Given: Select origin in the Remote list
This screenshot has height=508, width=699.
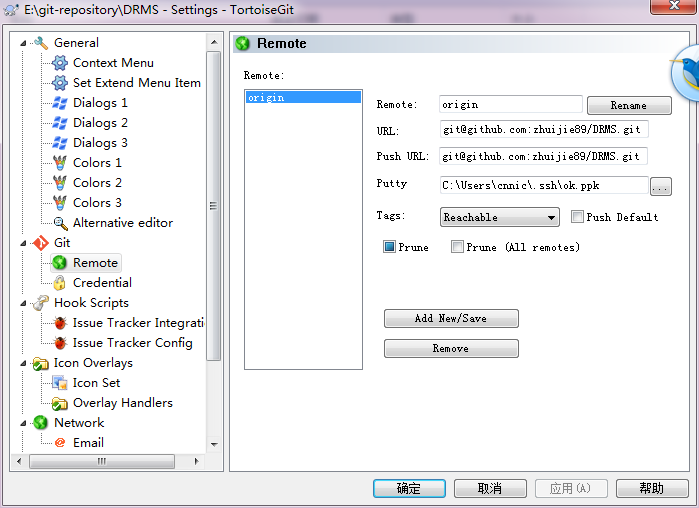Looking at the screenshot, I should (303, 98).
